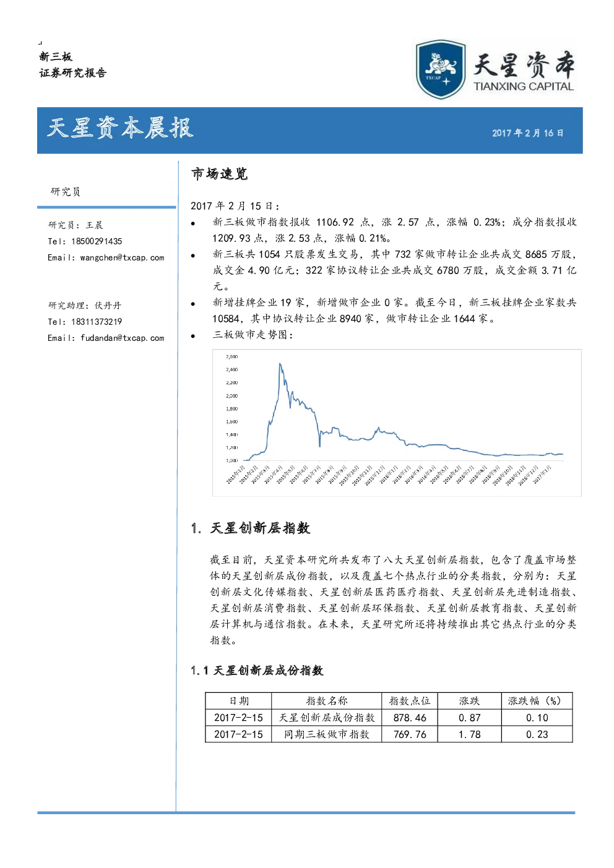Click the heading 1.1 天星创新层成份指数
This screenshot has height=868, width=614.
(x=257, y=671)
